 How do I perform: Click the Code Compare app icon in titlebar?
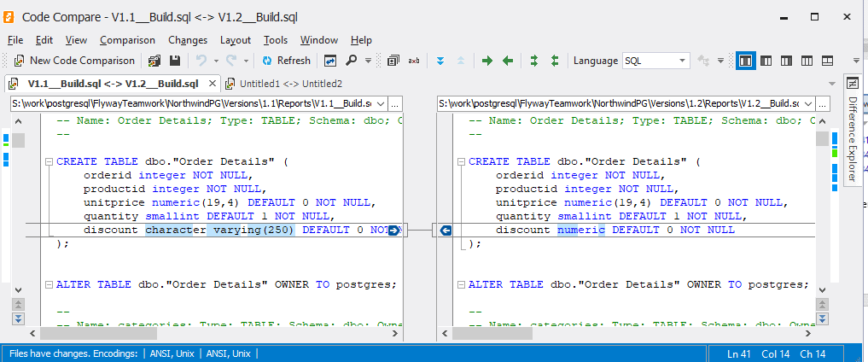pyautogui.click(x=10, y=17)
